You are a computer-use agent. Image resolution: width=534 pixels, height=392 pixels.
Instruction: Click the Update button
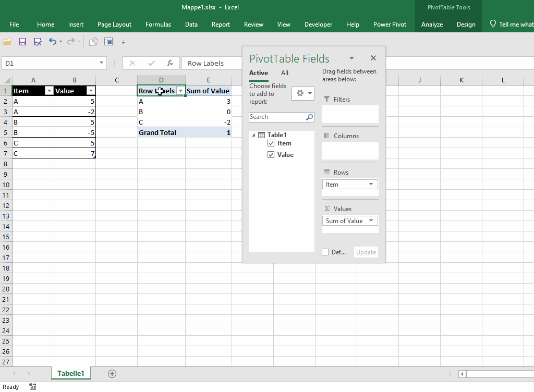(x=366, y=252)
